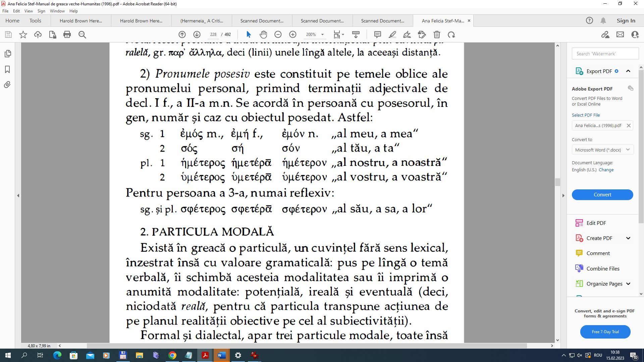Open the bookmarks panel icon
Image resolution: width=644 pixels, height=362 pixels.
[7, 69]
